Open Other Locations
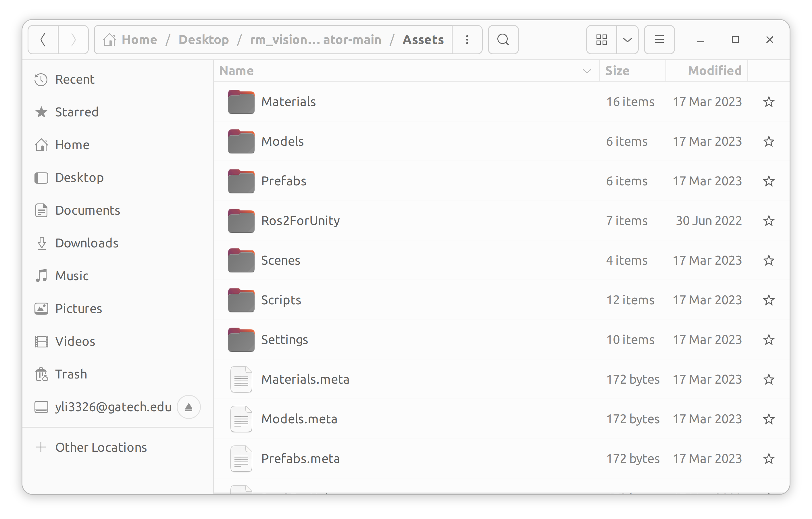The width and height of the screenshot is (812, 519). (101, 447)
